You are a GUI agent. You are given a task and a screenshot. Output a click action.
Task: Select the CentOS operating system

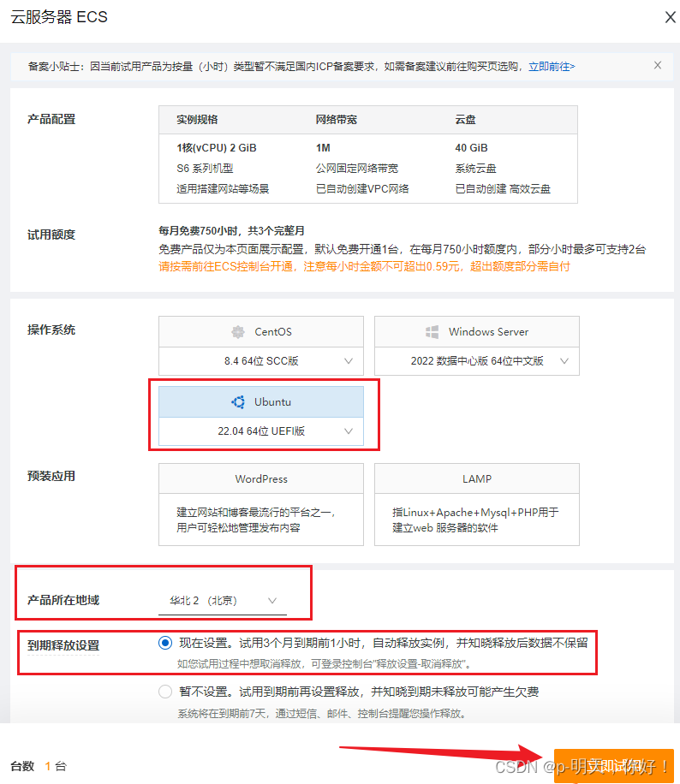(x=261, y=331)
